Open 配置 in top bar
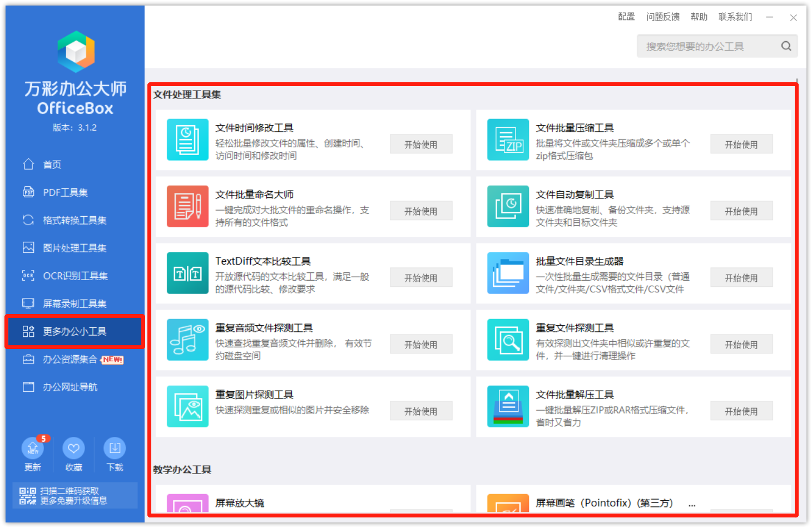 [626, 17]
